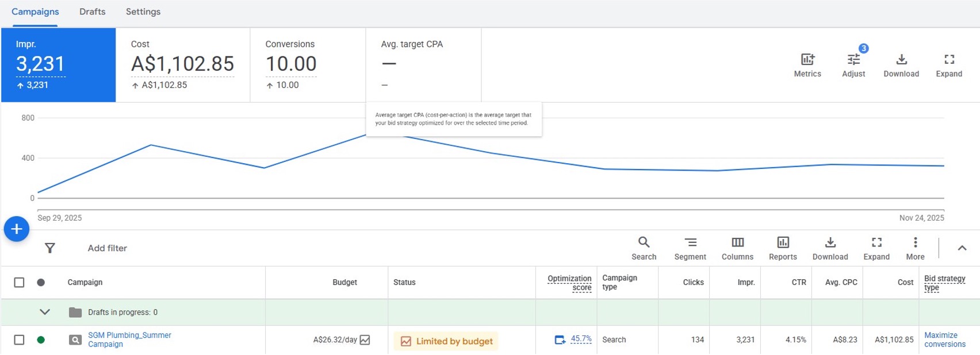This screenshot has width=980, height=355.
Task: Click the optimization score recommendation icon
Action: (x=560, y=340)
